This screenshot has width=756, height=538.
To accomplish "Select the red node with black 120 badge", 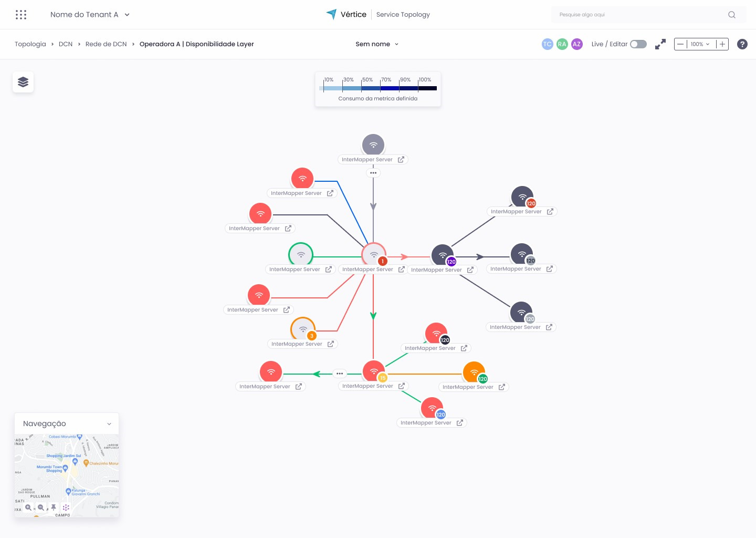I will tap(436, 334).
